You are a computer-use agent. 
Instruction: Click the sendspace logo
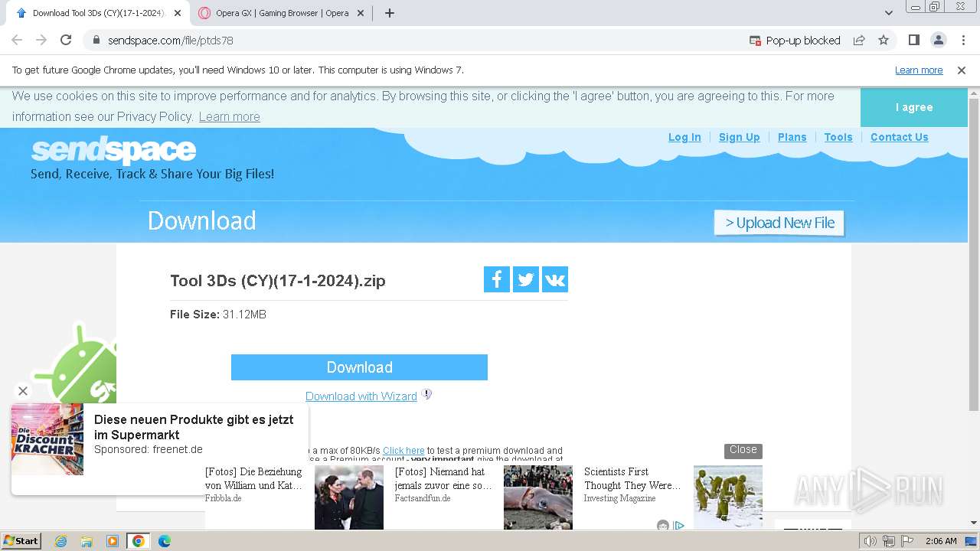coord(113,150)
